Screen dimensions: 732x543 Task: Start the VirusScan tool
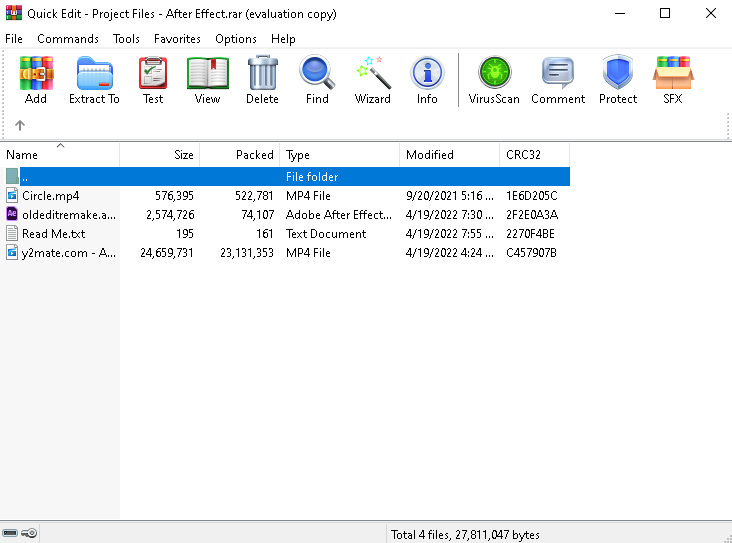click(494, 72)
